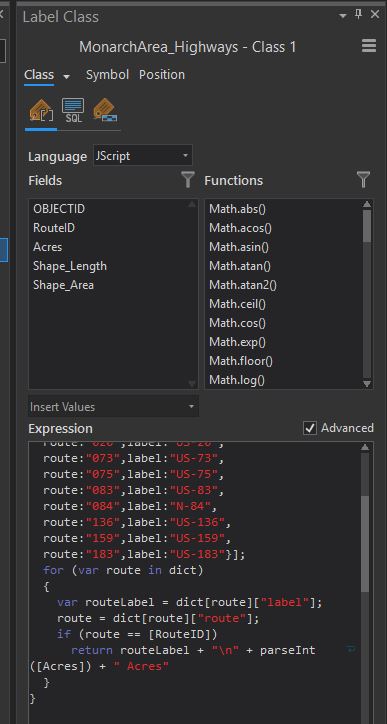387x724 pixels.
Task: Open the Label Class hamburger menu
Action: point(369,46)
